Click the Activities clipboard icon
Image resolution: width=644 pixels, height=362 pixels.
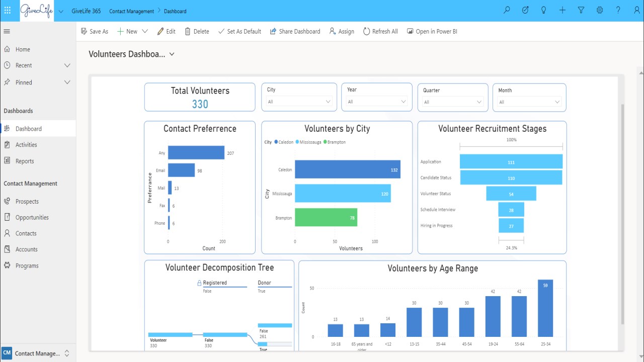coord(7,145)
